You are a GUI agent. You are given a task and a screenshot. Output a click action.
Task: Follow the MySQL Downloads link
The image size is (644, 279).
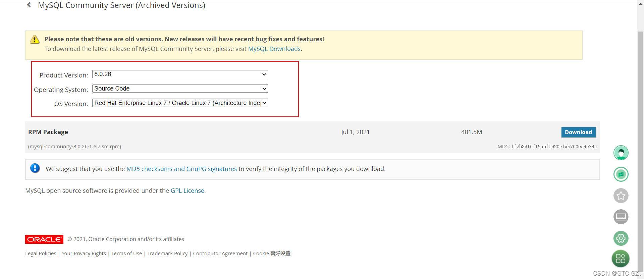pyautogui.click(x=274, y=49)
